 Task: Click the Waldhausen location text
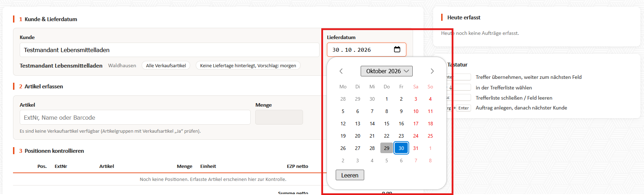[x=122, y=65]
